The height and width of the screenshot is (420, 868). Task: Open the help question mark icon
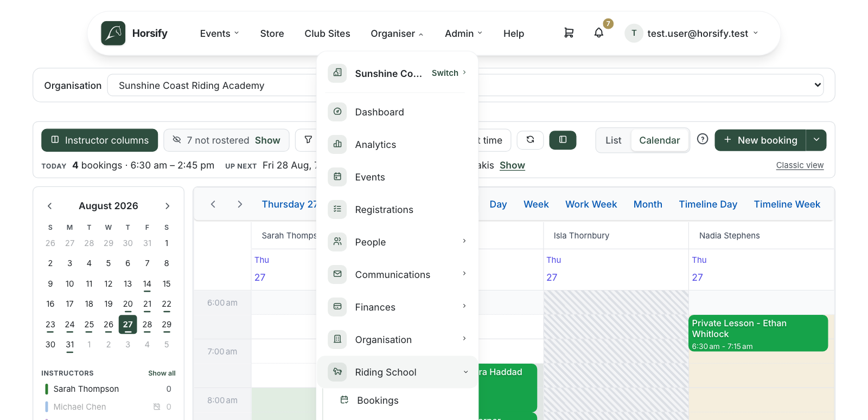point(703,139)
